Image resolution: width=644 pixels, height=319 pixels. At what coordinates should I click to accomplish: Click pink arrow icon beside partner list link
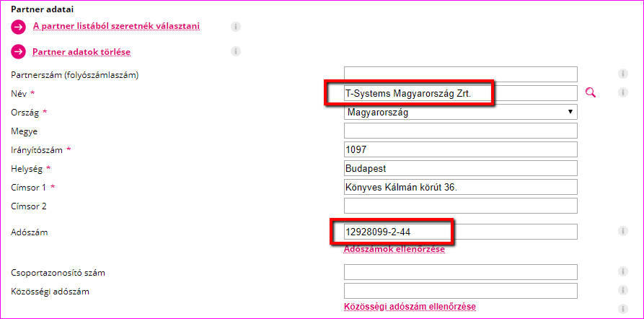click(x=19, y=27)
